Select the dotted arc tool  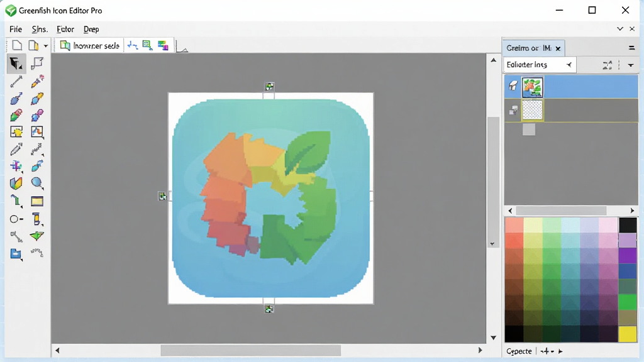[37, 253]
